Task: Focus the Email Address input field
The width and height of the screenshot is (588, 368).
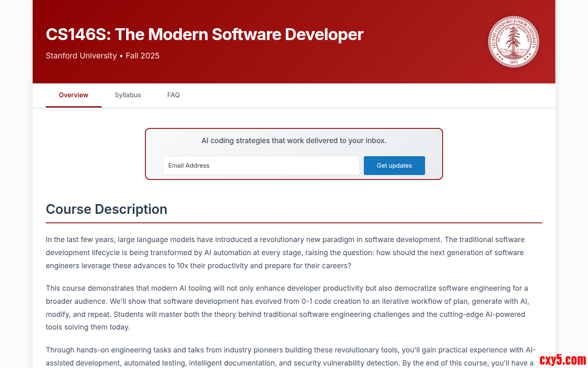Action: [261, 166]
